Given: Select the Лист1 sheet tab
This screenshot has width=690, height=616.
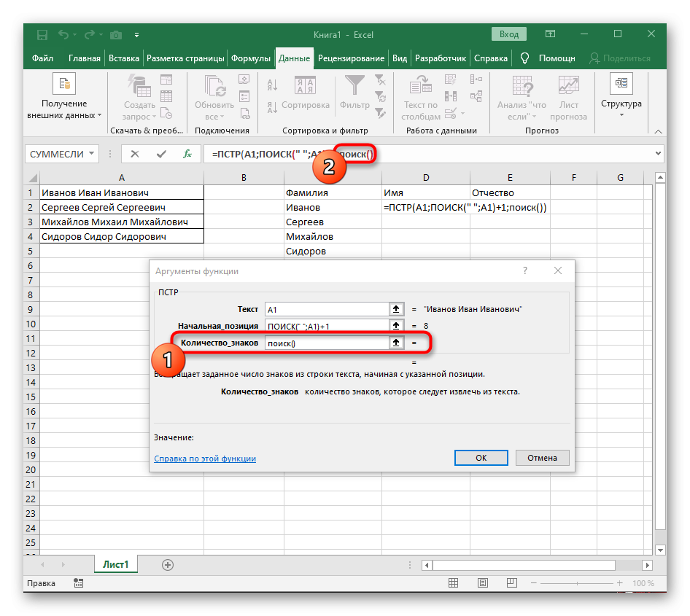Looking at the screenshot, I should 115,564.
